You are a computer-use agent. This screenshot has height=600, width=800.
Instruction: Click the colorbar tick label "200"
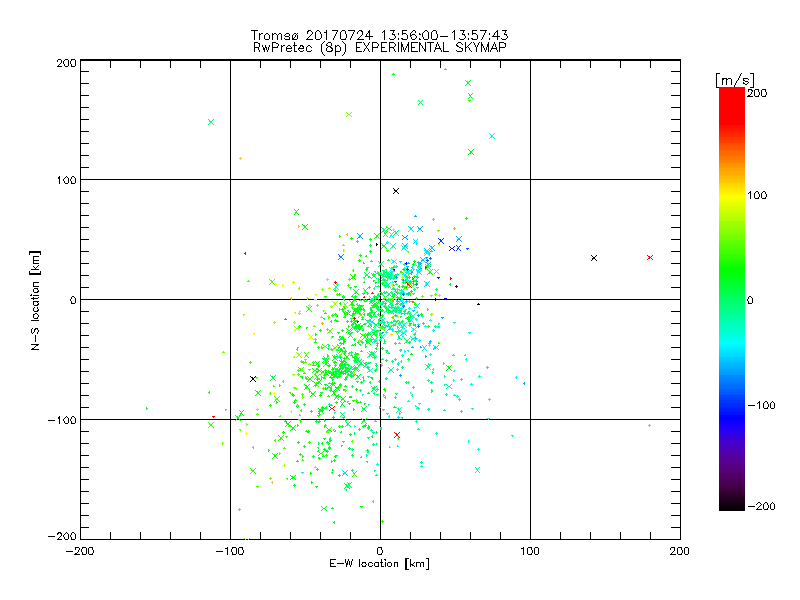pyautogui.click(x=757, y=93)
